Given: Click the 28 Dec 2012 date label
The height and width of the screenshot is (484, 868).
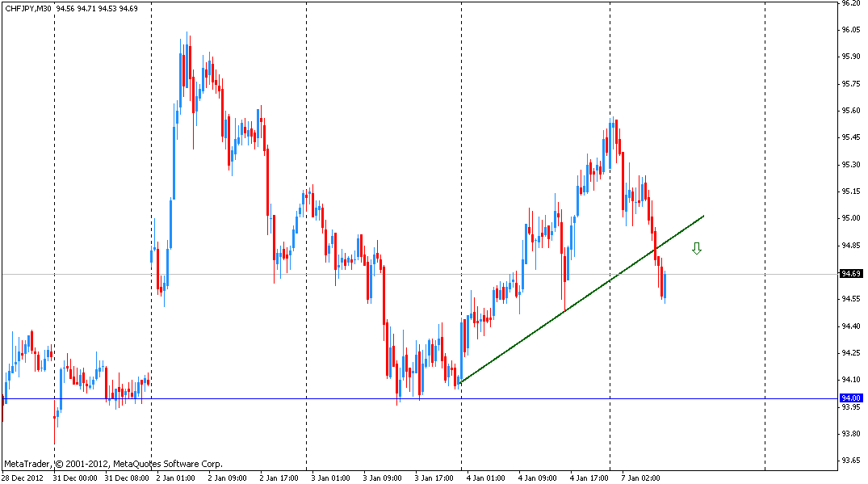Looking at the screenshot, I should pos(22,478).
